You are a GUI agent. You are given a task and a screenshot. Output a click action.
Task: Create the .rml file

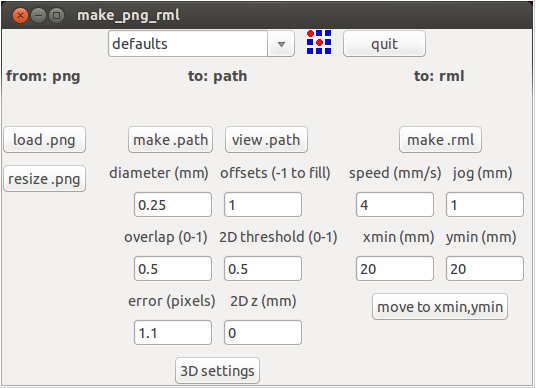[440, 140]
